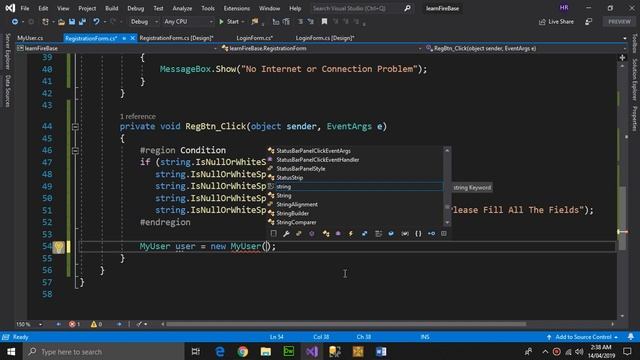Viewport: 640px width, 360px height.
Task: Select StatusStrip in IntelliSense list
Action: pos(355,178)
